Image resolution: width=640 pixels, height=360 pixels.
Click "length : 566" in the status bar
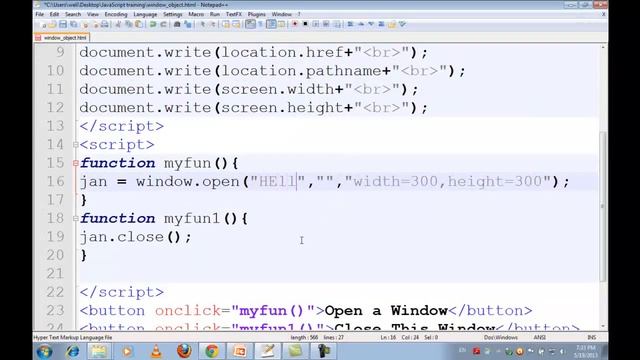pyautogui.click(x=304, y=338)
